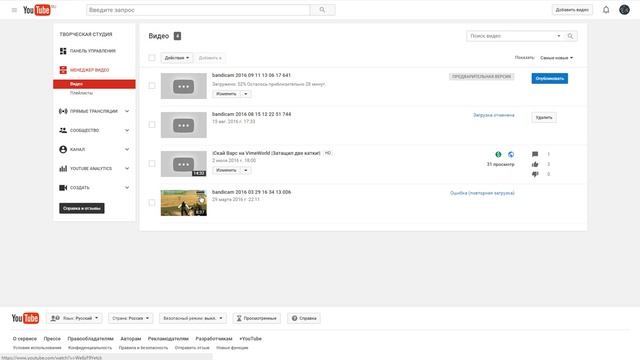Click the Сообщество people icon

click(x=63, y=130)
